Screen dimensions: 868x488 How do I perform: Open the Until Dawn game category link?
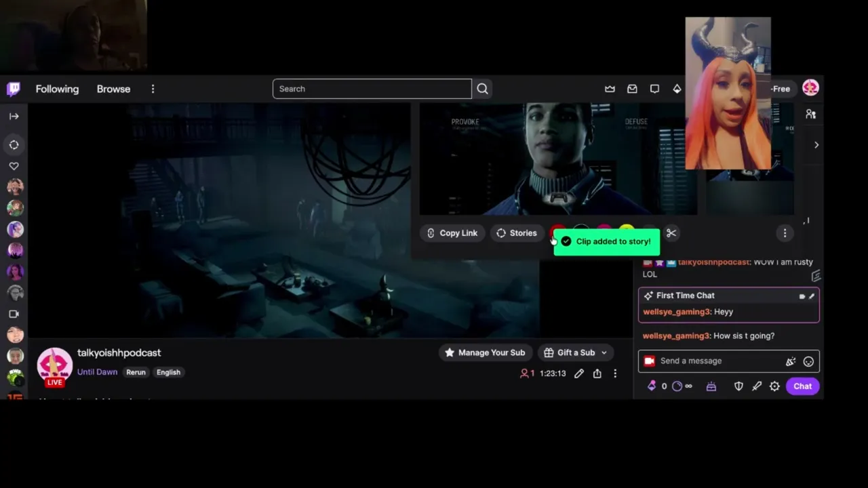[97, 372]
